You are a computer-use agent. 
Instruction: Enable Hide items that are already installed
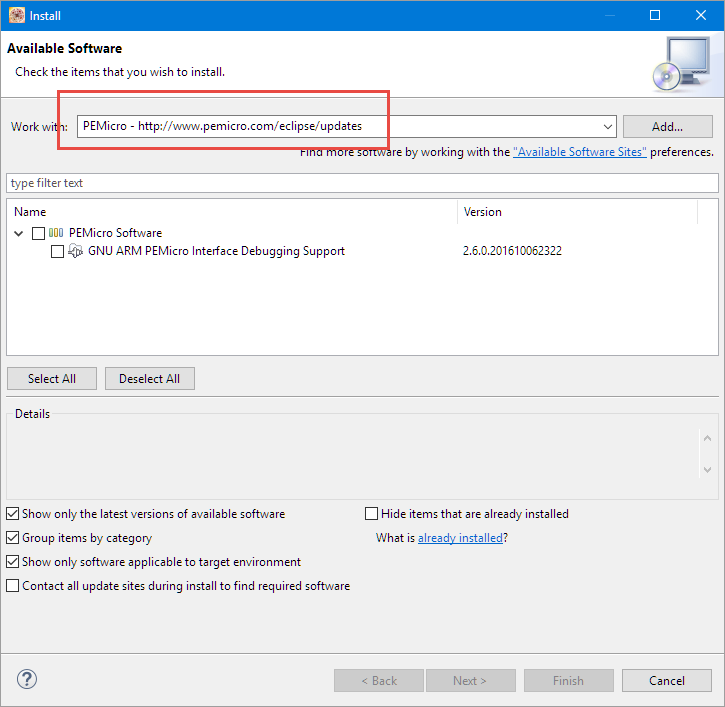pyautogui.click(x=371, y=514)
